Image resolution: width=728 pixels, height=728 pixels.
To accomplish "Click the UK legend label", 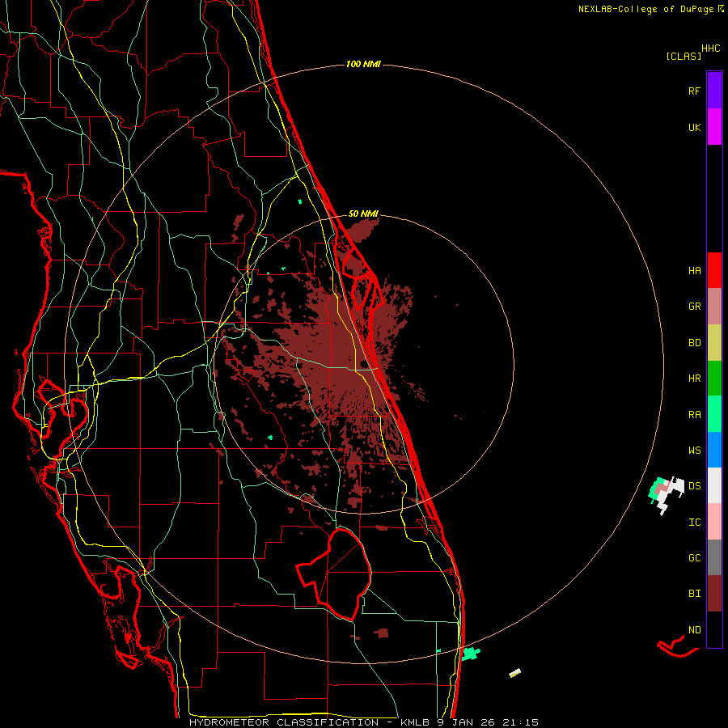I will 694,127.
